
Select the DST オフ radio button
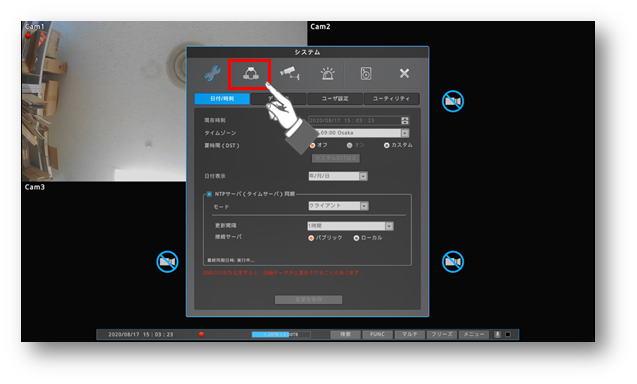[x=312, y=145]
